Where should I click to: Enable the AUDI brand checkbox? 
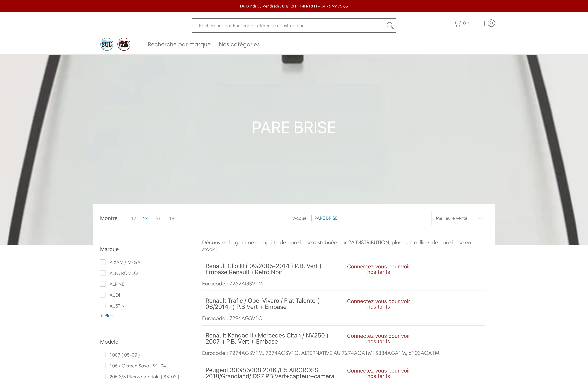pos(103,295)
